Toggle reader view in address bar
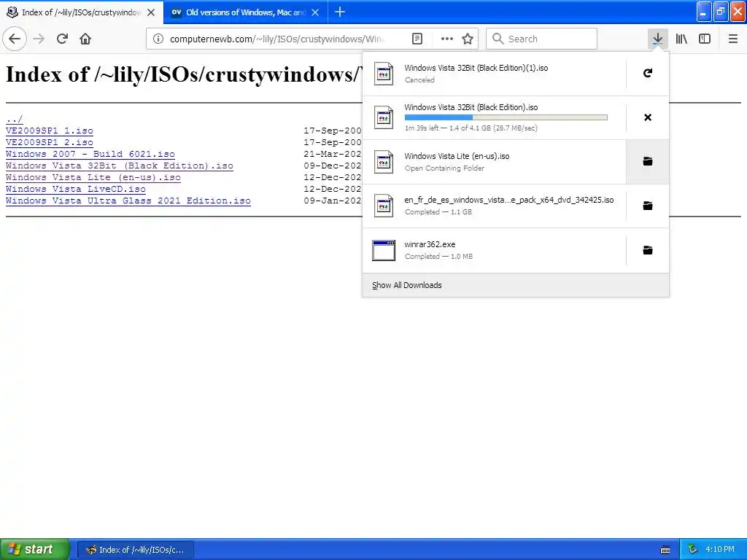Image resolution: width=747 pixels, height=560 pixels. [417, 39]
